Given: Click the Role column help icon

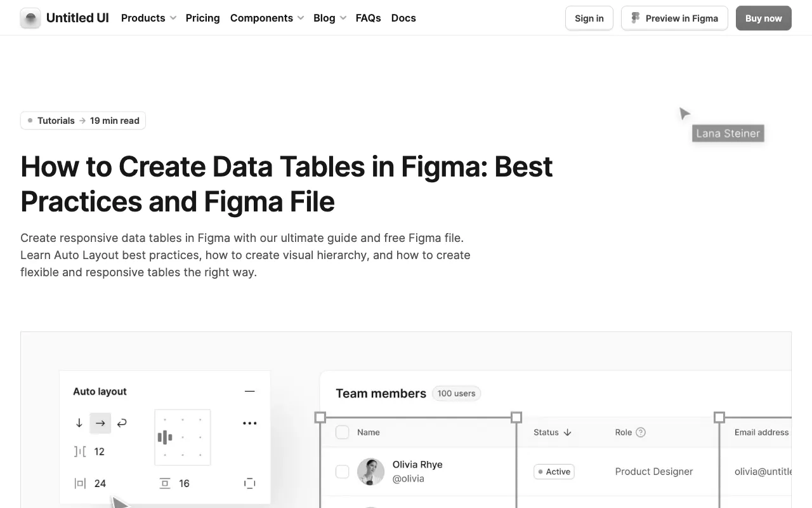Looking at the screenshot, I should [641, 432].
